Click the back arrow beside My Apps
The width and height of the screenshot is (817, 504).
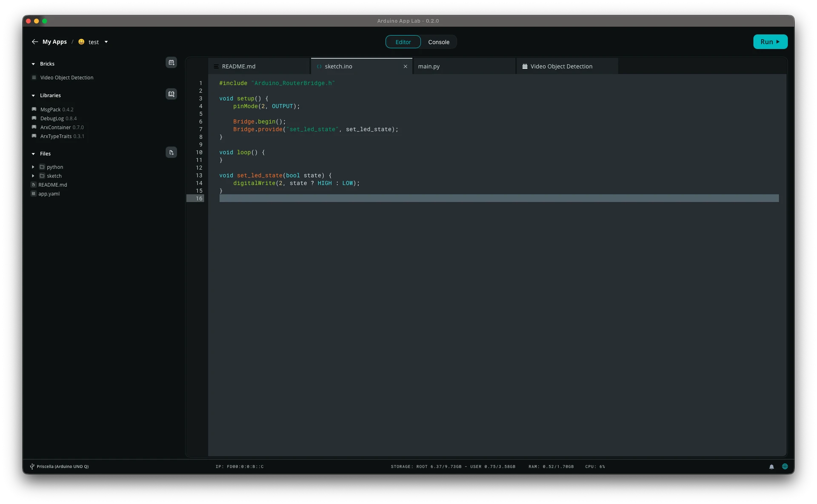[x=35, y=42]
